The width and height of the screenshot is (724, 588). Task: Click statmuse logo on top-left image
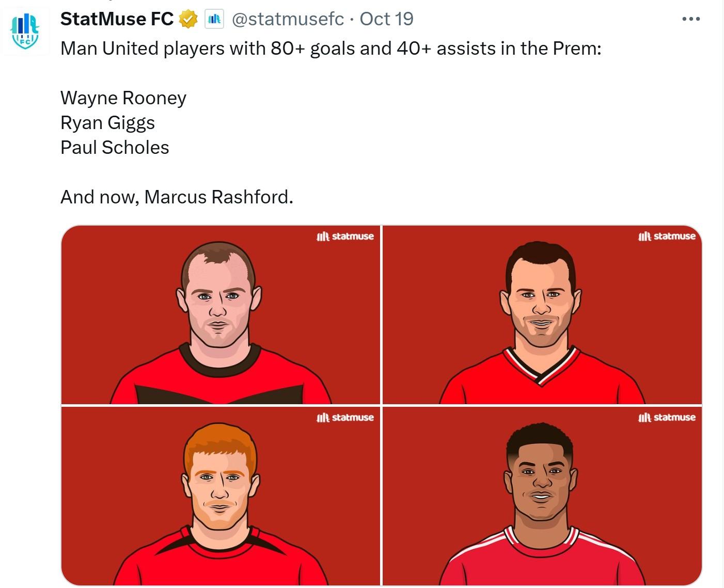(345, 236)
